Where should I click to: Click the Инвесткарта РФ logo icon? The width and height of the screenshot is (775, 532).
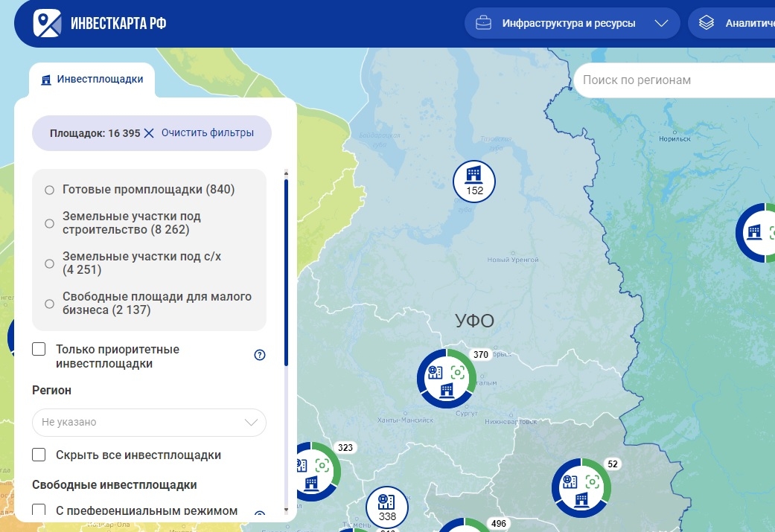[48, 23]
